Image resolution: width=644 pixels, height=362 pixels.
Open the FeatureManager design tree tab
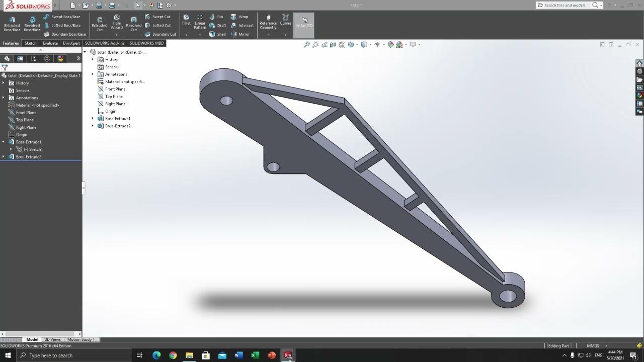[x=7, y=58]
